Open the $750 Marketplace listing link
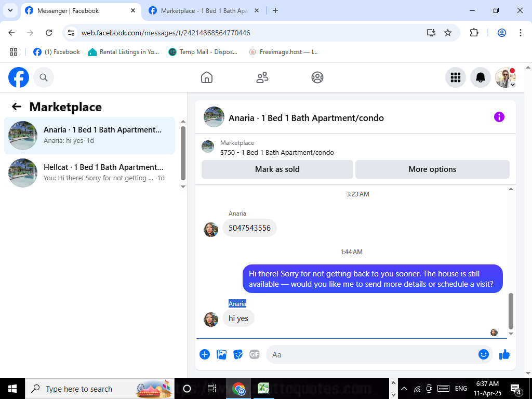This screenshot has width=532, height=399. [277, 152]
